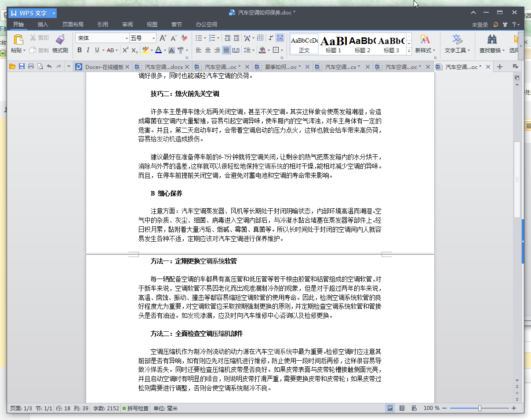Click the zoom slider in status bar

click(x=480, y=408)
